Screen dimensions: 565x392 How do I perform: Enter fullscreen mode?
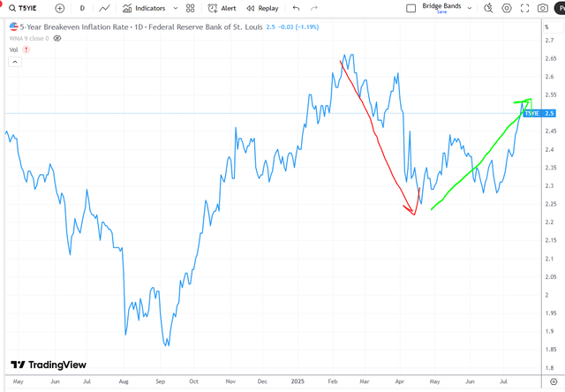[525, 8]
